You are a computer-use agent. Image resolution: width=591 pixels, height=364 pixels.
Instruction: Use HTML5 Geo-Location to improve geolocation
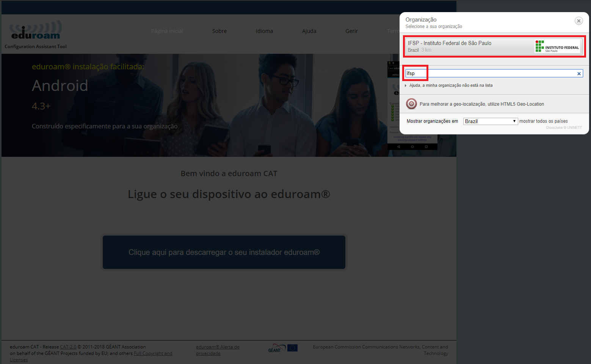pos(482,104)
